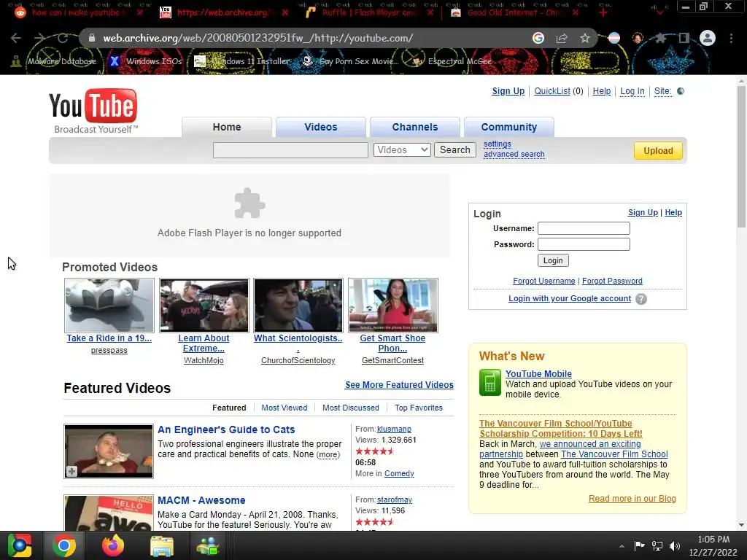Open Firefox from the taskbar
747x560 pixels.
tap(113, 545)
